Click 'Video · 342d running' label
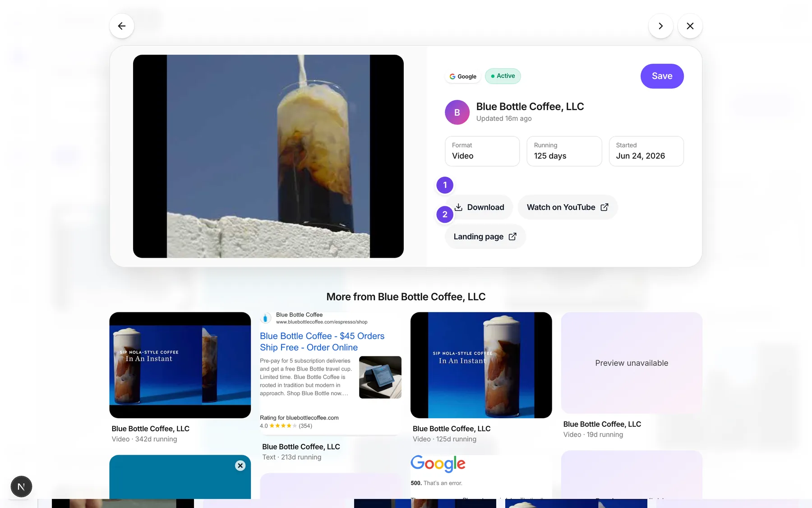Viewport: 812px width, 508px height. (144, 439)
